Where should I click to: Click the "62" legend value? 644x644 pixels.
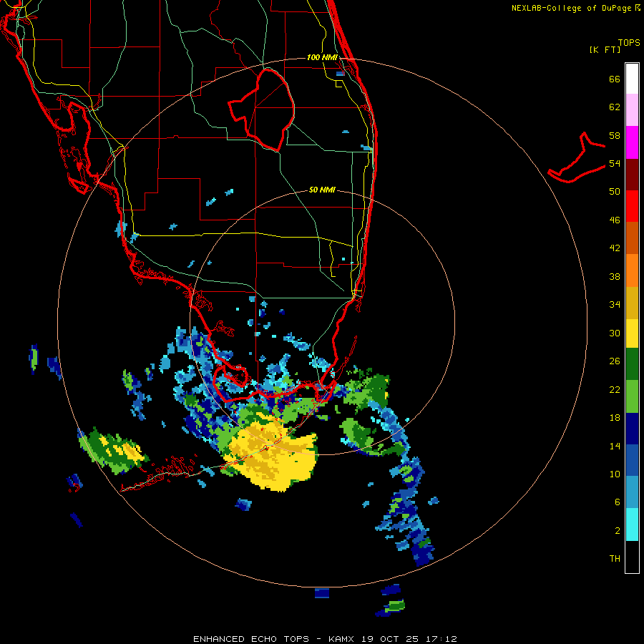(615, 107)
